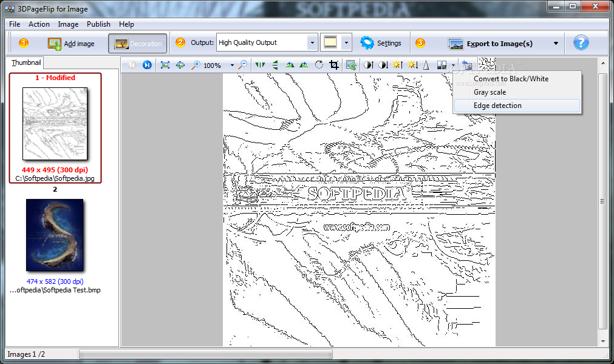The width and height of the screenshot is (614, 364).
Task: Choose Edge detection option
Action: [x=517, y=106]
